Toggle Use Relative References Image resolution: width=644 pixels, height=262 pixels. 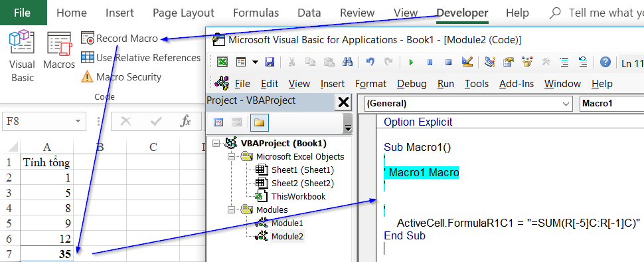[x=141, y=58]
